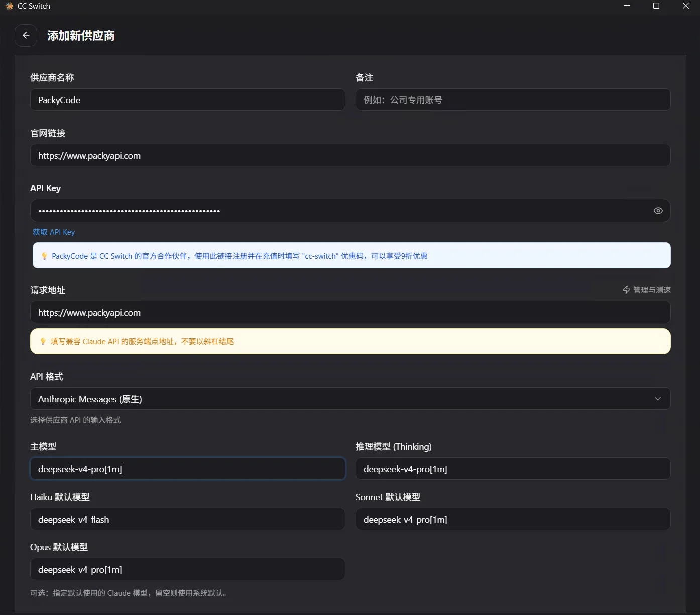Click the back arrow button

click(26, 36)
